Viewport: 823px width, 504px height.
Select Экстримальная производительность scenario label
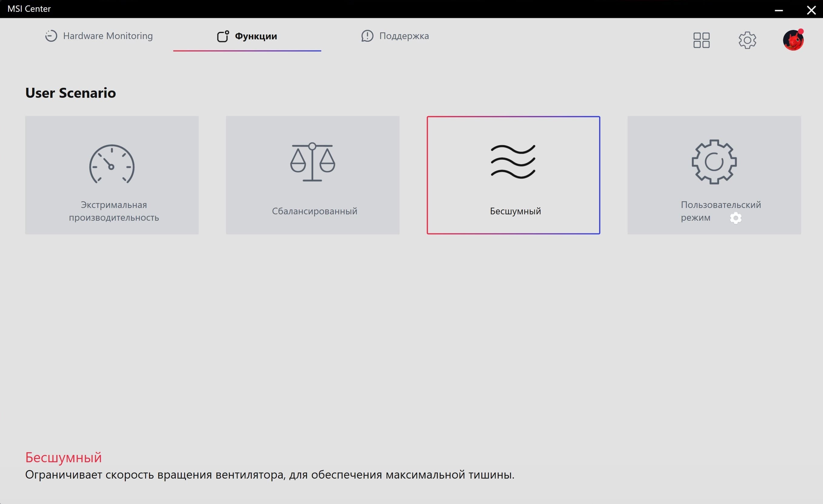[x=114, y=211]
